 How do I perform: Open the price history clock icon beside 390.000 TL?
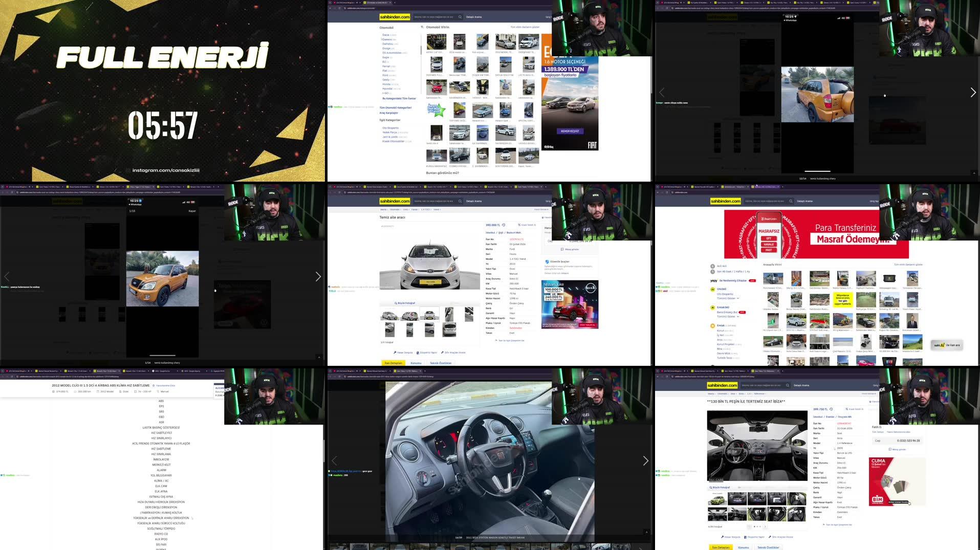tap(503, 225)
